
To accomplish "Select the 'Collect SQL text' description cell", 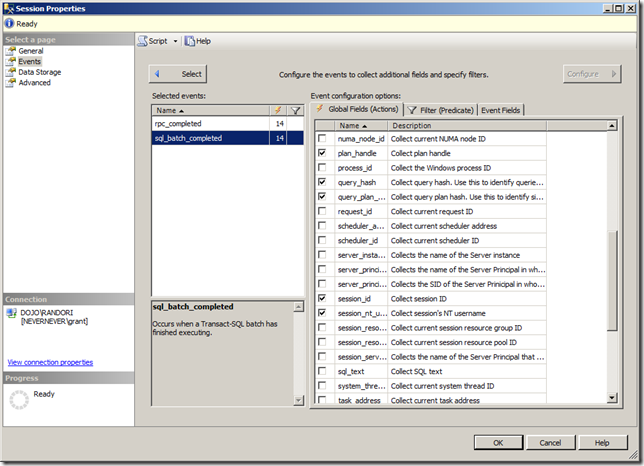I will coord(467,371).
